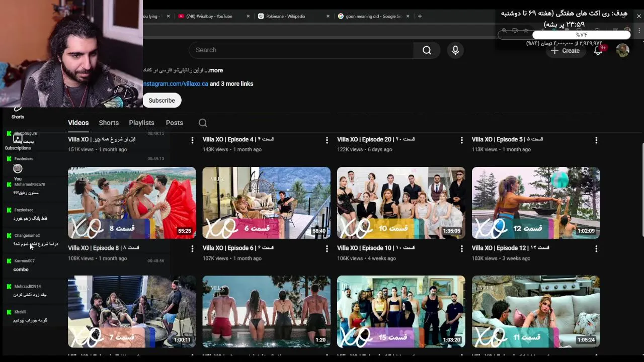The height and width of the screenshot is (362, 644).
Task: Click the 'combo' chat message by Karmas007
Action: pos(21,269)
